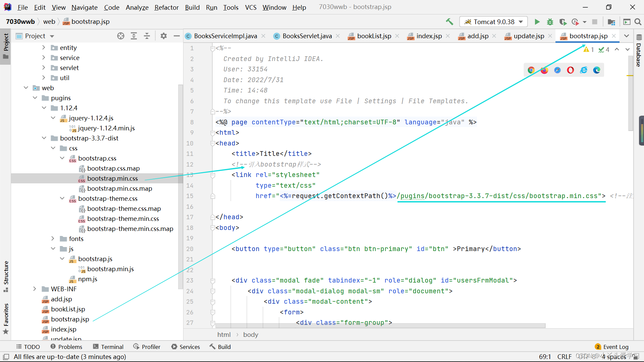Image resolution: width=644 pixels, height=362 pixels.
Task: Click the editor horizontal scrollbar
Action: click(x=381, y=325)
